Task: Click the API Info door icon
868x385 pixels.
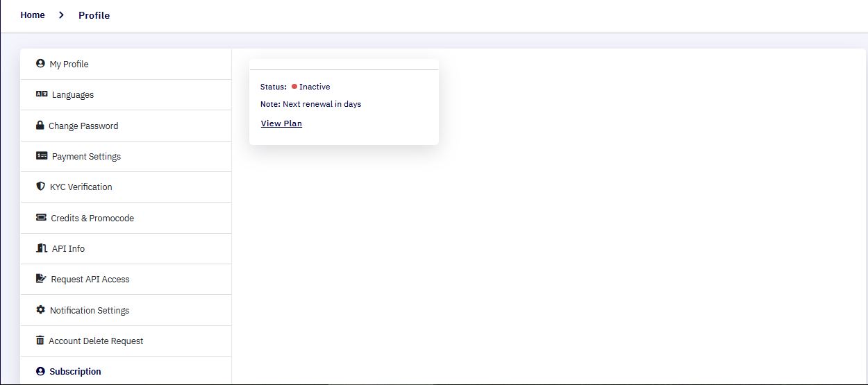Action: [42, 248]
